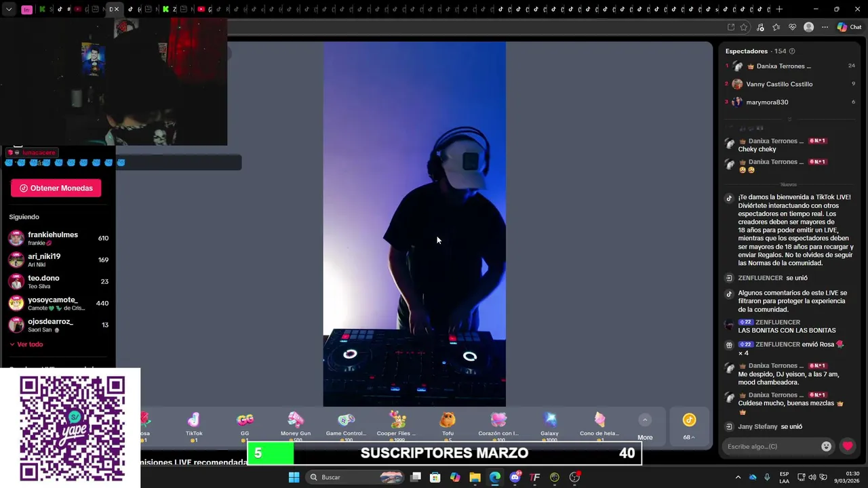Click the ZENFLUENCER name in LAS BONITAS comment
868x488 pixels.
tap(778, 322)
